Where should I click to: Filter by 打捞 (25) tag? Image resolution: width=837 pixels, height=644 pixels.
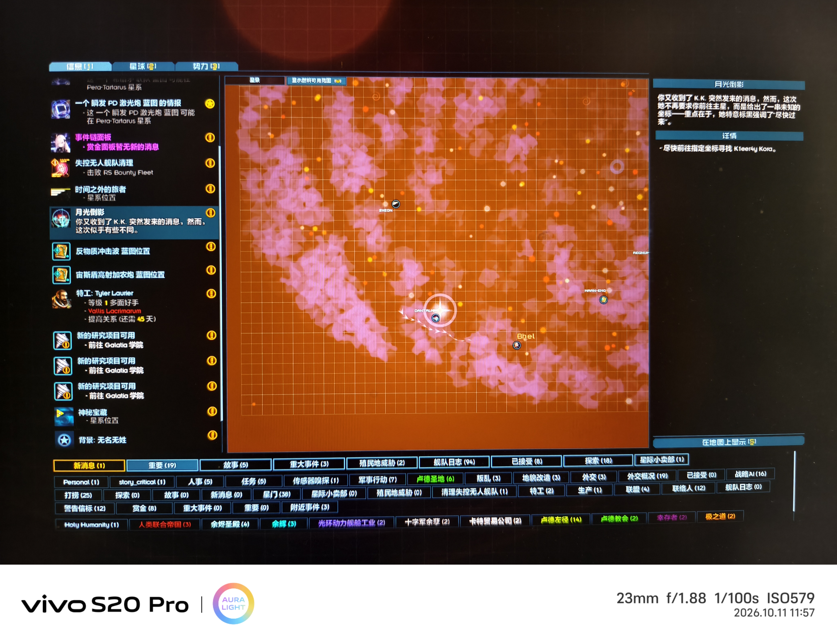click(x=78, y=495)
